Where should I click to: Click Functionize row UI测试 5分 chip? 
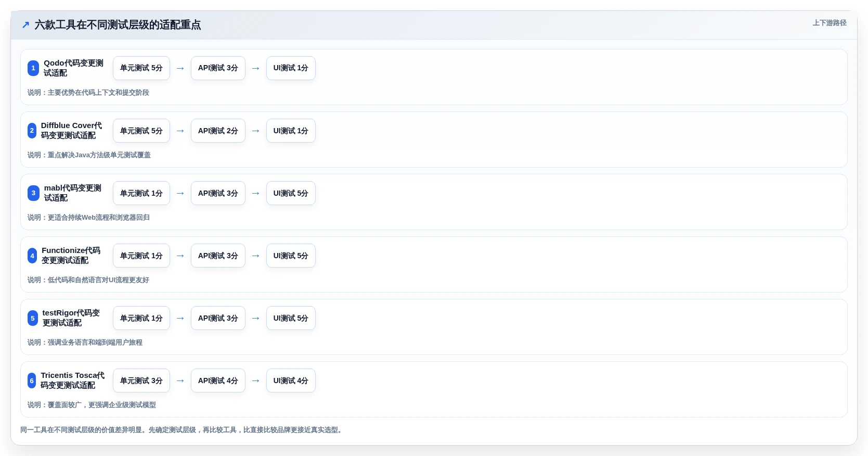coord(291,256)
